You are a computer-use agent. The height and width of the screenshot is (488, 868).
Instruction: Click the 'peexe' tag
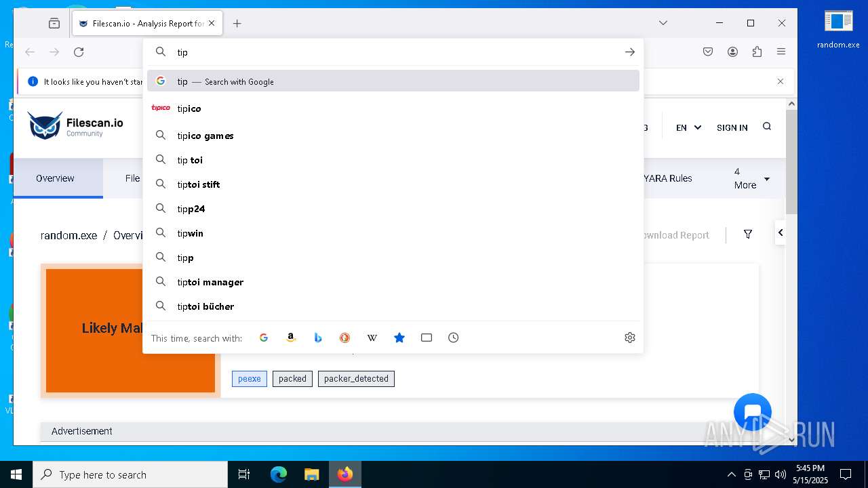click(250, 379)
